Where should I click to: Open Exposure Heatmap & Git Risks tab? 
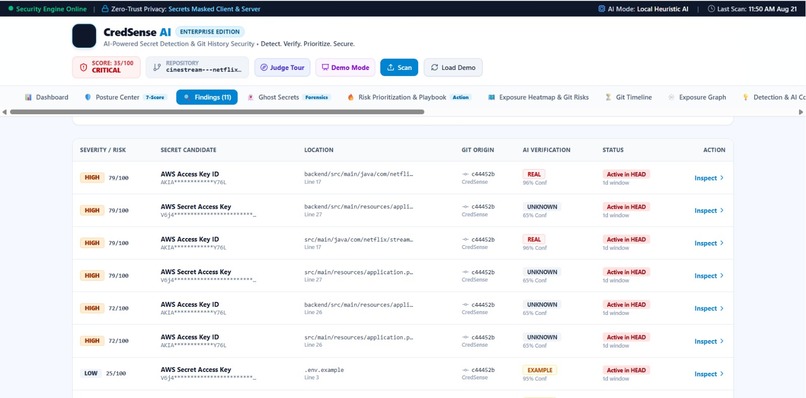[538, 97]
